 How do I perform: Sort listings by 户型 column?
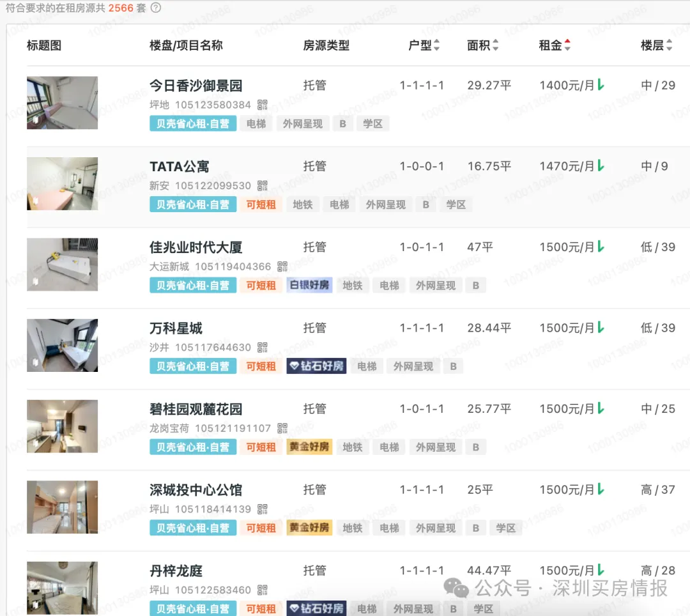point(436,45)
